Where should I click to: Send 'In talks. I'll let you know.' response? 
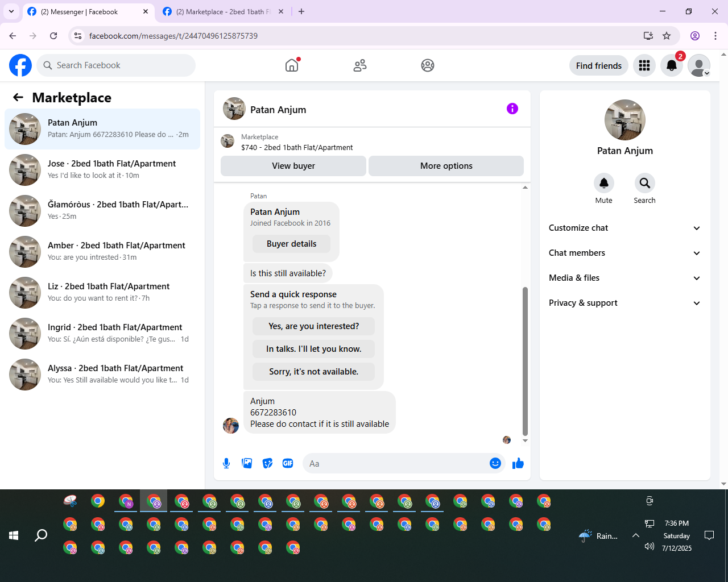coord(314,349)
